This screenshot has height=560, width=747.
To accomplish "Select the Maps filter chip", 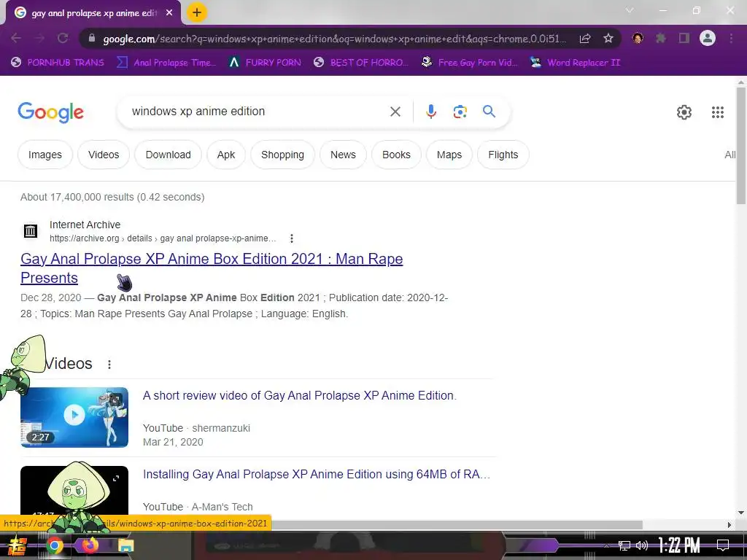I will tap(449, 155).
